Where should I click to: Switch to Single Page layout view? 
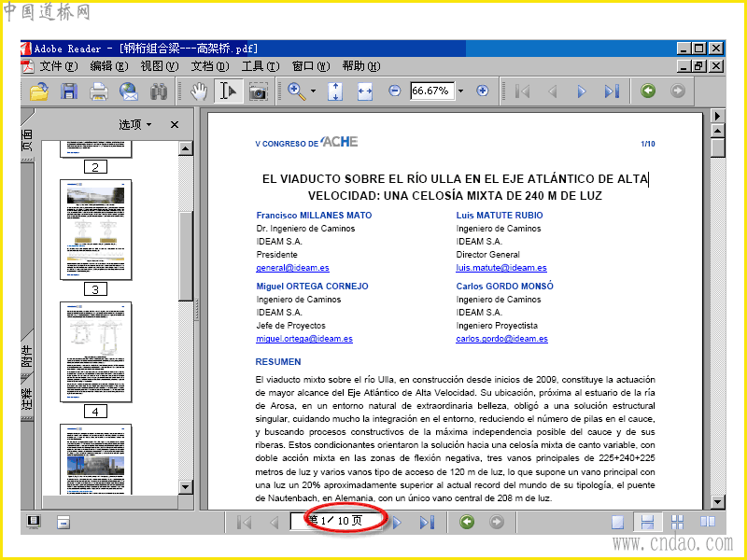pos(618,523)
